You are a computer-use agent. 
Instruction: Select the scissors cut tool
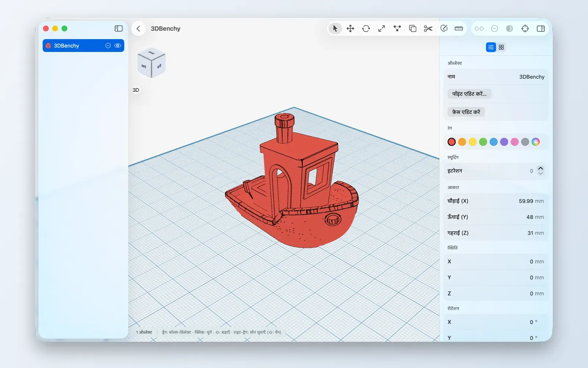pos(428,28)
